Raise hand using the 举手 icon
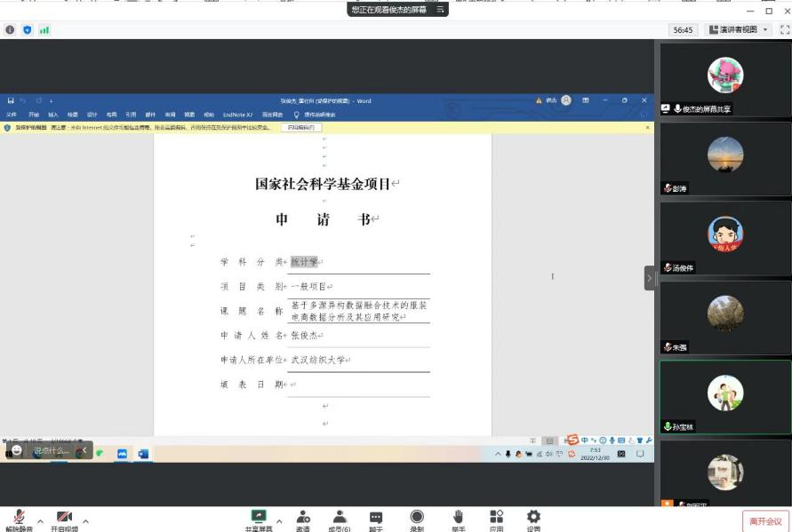This screenshot has height=532, width=792. pyautogui.click(x=458, y=518)
